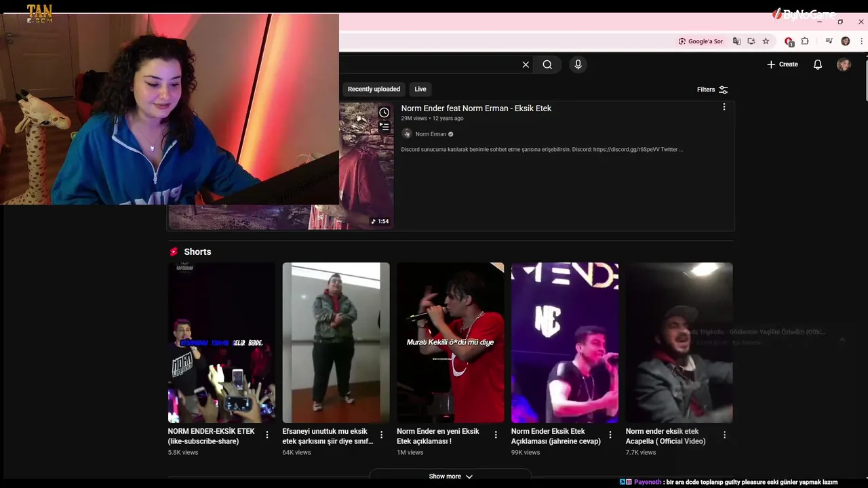The image size is (868, 488).
Task: Click title Norm Ender Eksik Etek Açıklaması (jahreine cevap)
Action: point(556,436)
